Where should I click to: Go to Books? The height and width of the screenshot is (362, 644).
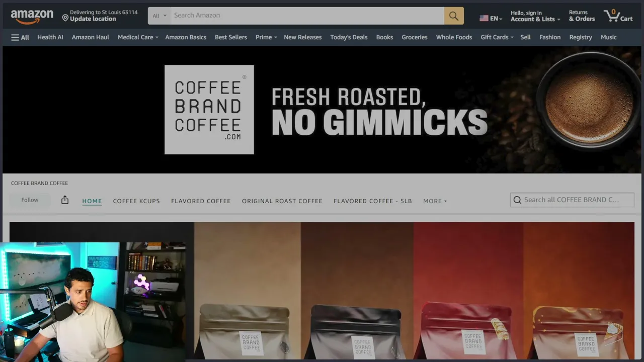[384, 37]
